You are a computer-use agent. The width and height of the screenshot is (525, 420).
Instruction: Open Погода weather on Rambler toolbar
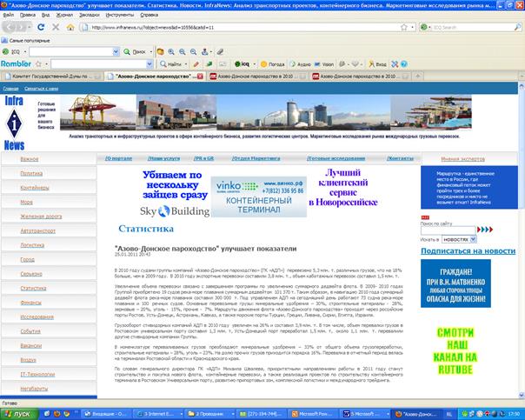click(x=273, y=63)
